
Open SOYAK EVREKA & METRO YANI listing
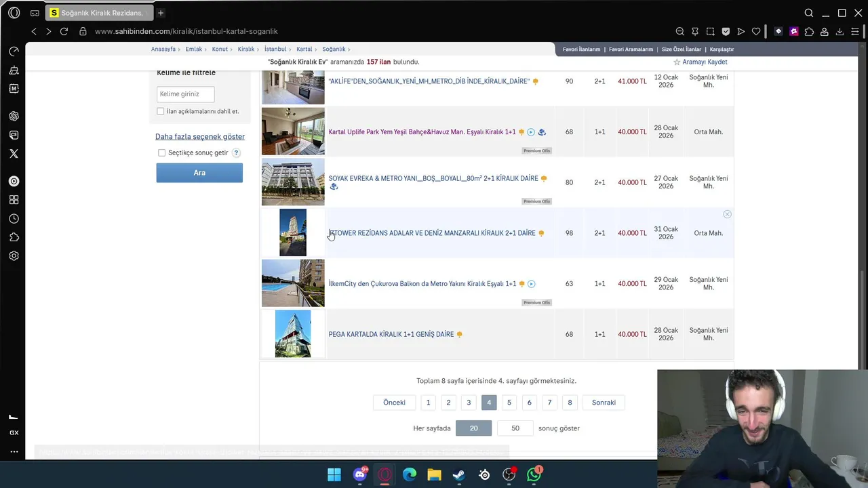click(433, 179)
